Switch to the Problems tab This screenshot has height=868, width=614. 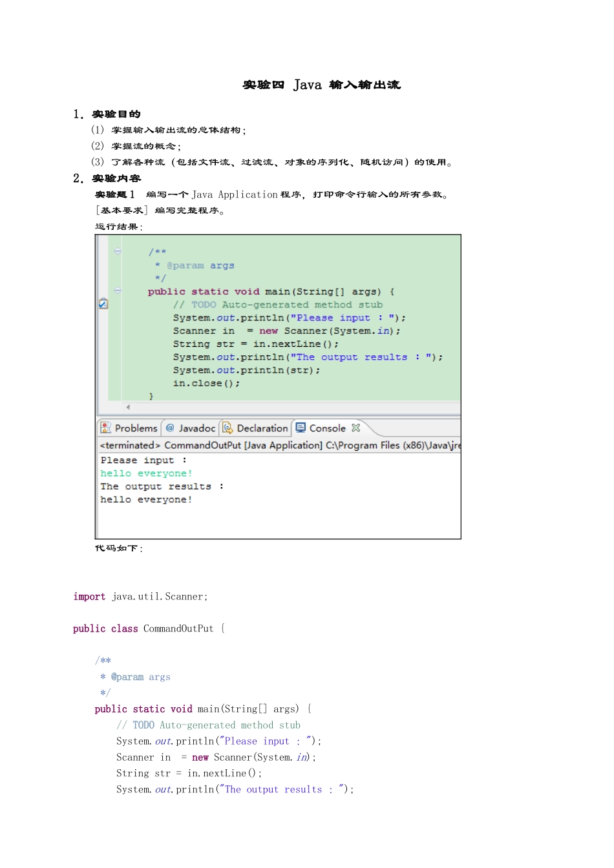(129, 428)
